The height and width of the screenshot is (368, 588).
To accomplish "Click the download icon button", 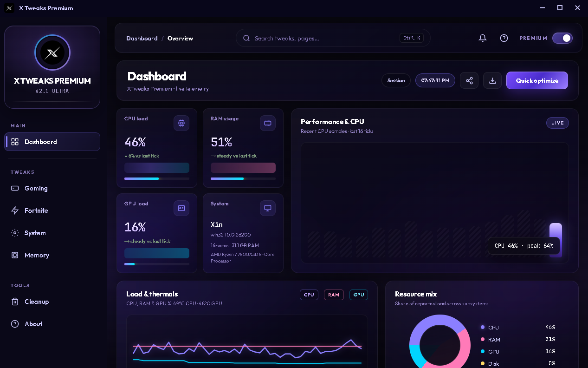I will (x=492, y=80).
